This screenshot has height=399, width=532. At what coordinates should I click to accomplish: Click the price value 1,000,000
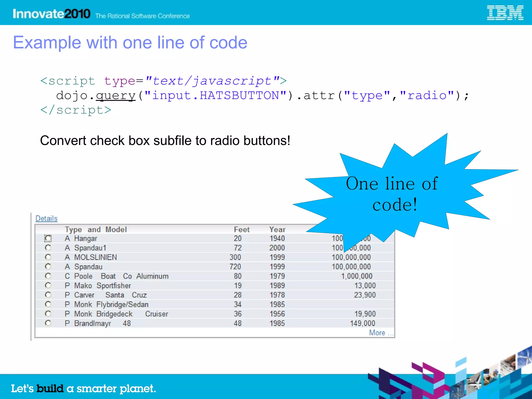(x=357, y=276)
